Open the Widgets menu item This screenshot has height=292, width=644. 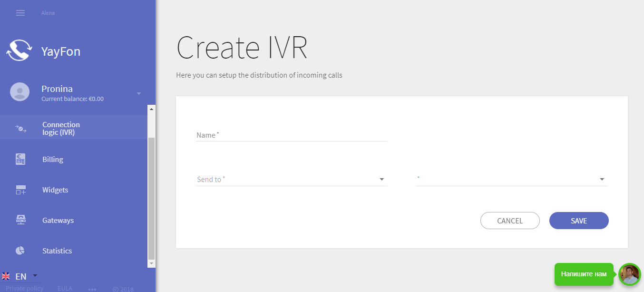[74, 190]
